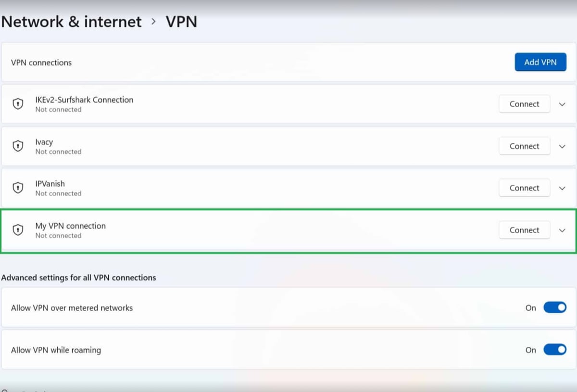
Task: Connect to IKEv2-Surfshark Connection
Action: [x=524, y=104]
